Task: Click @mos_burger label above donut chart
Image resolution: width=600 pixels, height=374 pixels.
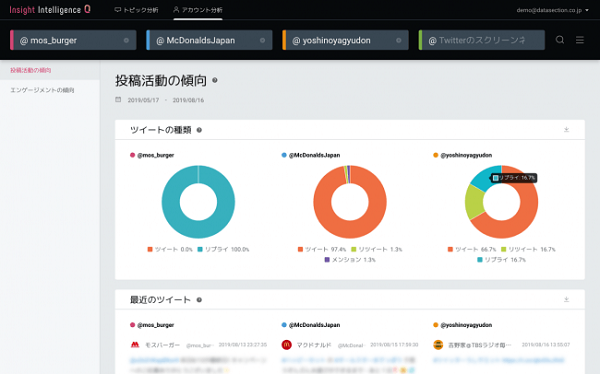Action: tap(155, 155)
